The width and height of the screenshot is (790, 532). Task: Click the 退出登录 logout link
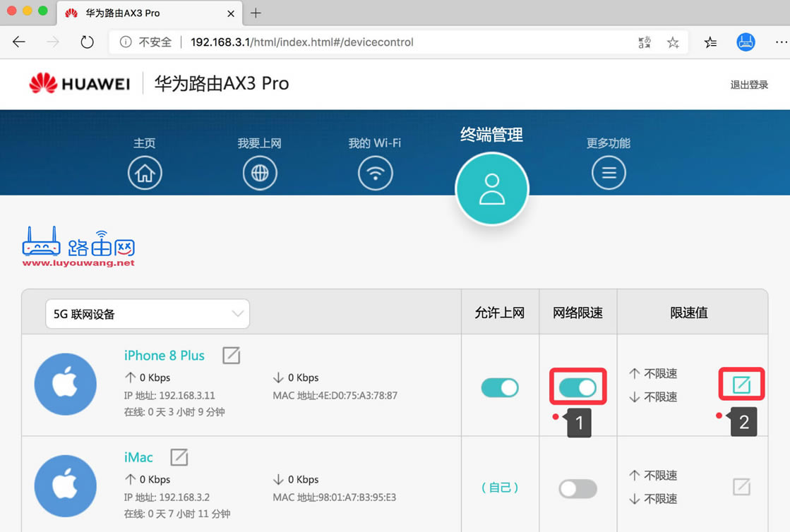click(748, 84)
